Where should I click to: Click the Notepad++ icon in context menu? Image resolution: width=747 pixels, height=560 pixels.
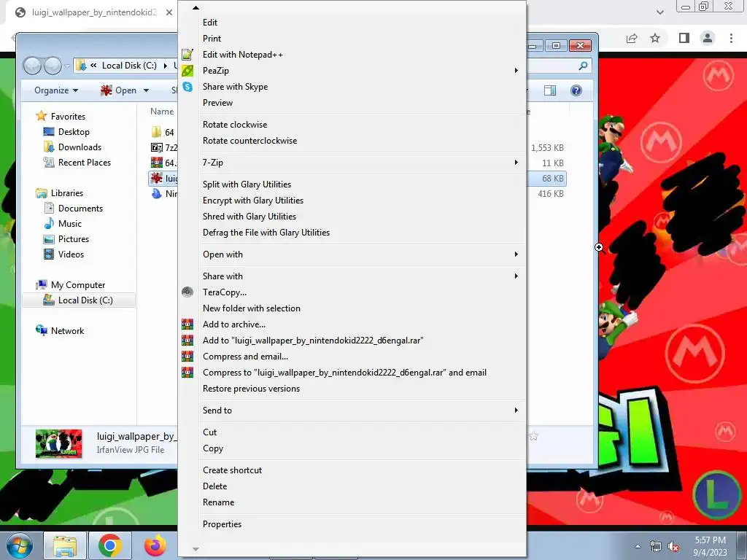coord(187,54)
